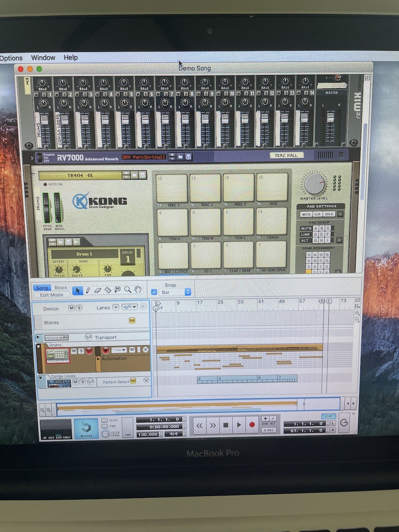Open the Blocks view button in transport
Viewport: 399px width, 532px height.
pyautogui.click(x=86, y=429)
